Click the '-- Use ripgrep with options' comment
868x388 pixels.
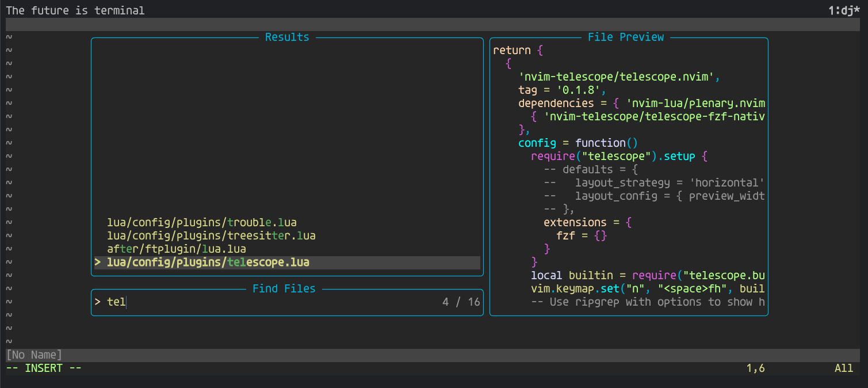pyautogui.click(x=648, y=302)
